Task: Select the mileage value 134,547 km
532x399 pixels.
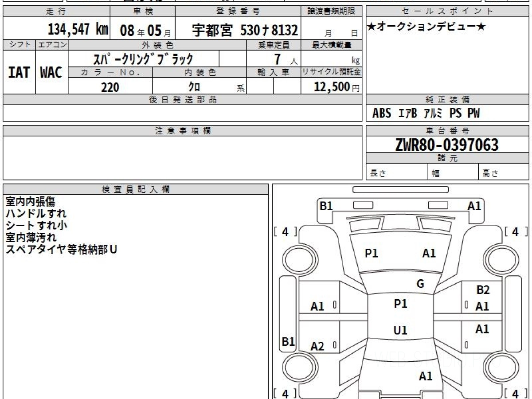Action: pos(78,30)
